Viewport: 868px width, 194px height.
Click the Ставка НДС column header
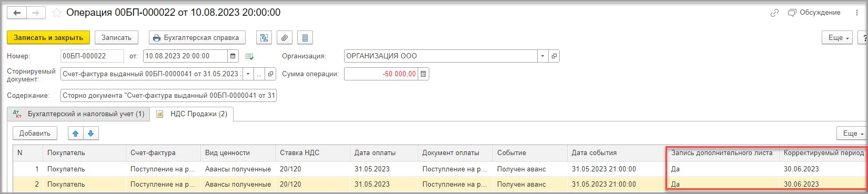(312, 153)
